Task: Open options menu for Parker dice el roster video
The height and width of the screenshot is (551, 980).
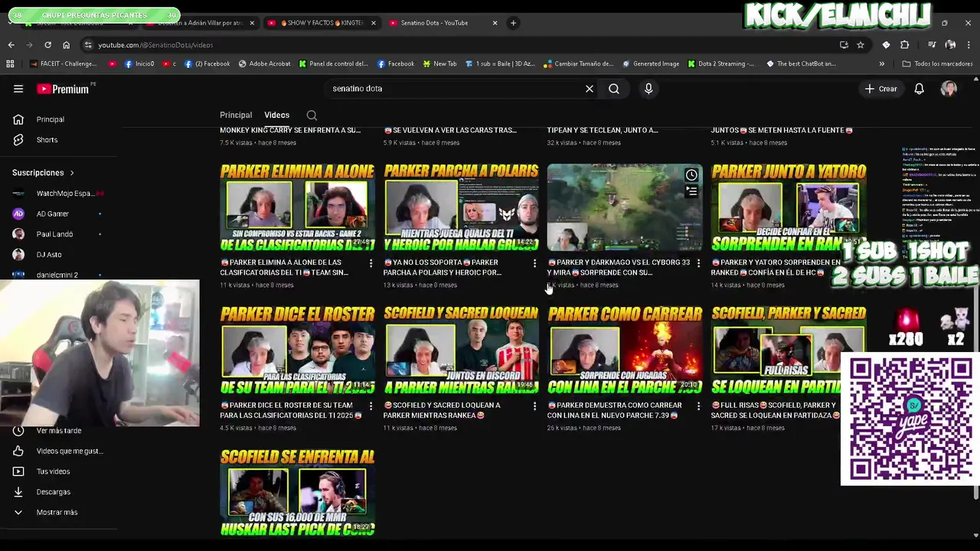Action: (371, 406)
